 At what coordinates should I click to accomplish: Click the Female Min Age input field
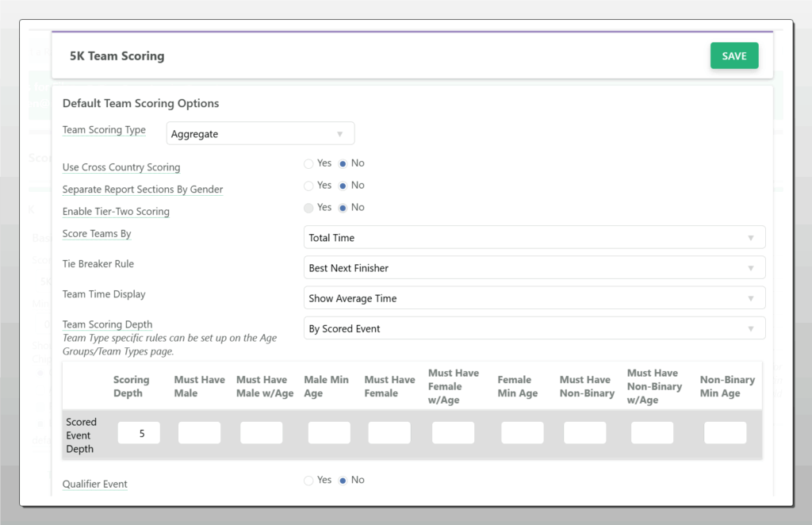coord(522,433)
